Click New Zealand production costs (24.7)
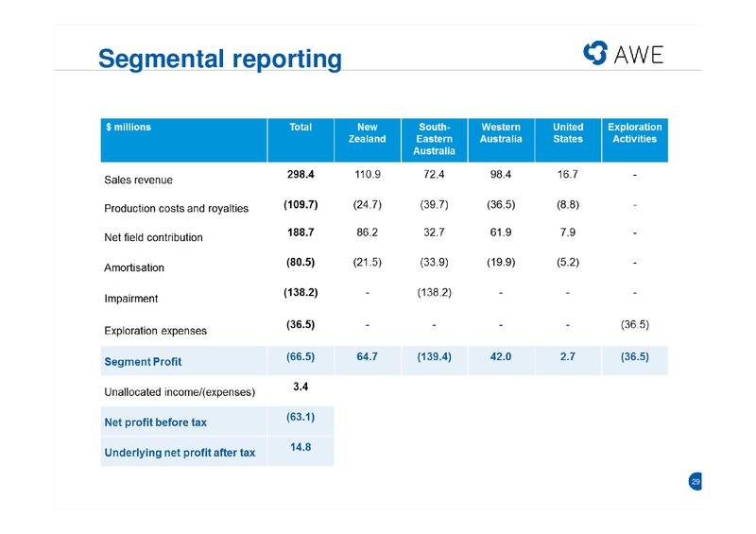This screenshot has height=534, width=756. tap(368, 204)
